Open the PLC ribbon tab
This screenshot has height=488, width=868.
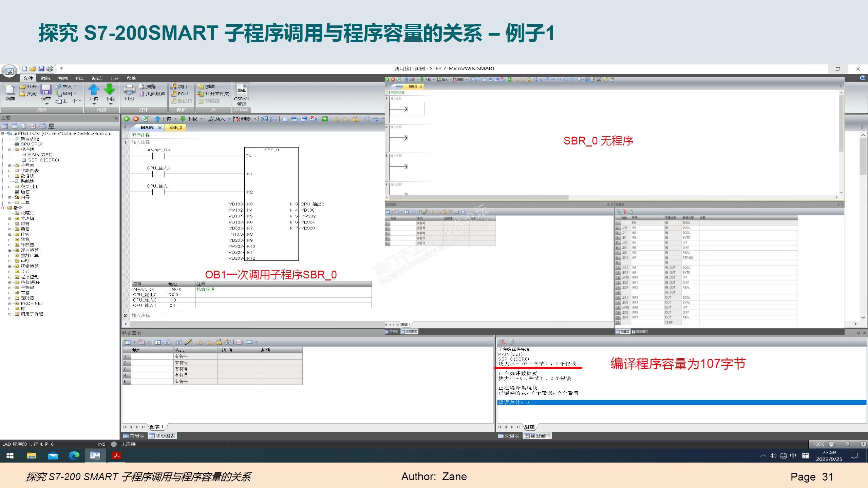point(80,78)
